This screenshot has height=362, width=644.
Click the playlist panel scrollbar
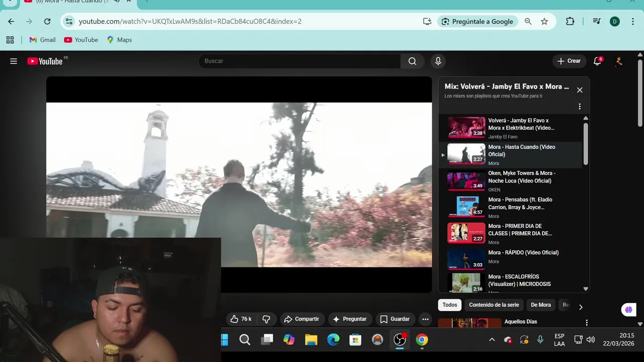click(x=586, y=143)
